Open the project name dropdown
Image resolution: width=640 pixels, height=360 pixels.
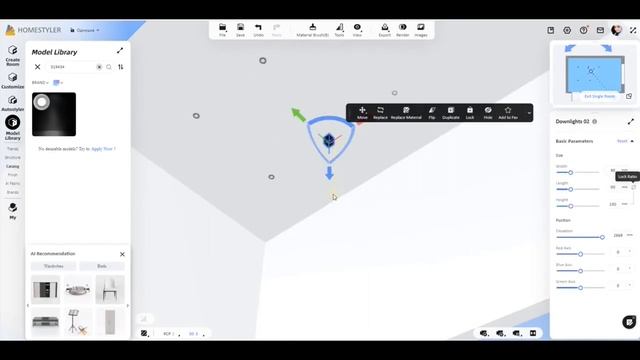[85, 30]
